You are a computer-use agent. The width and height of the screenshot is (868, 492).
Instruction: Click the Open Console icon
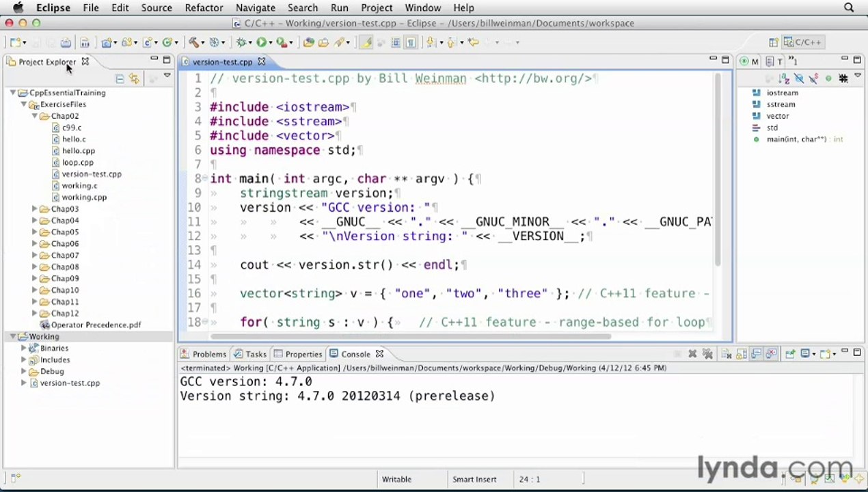tap(825, 354)
